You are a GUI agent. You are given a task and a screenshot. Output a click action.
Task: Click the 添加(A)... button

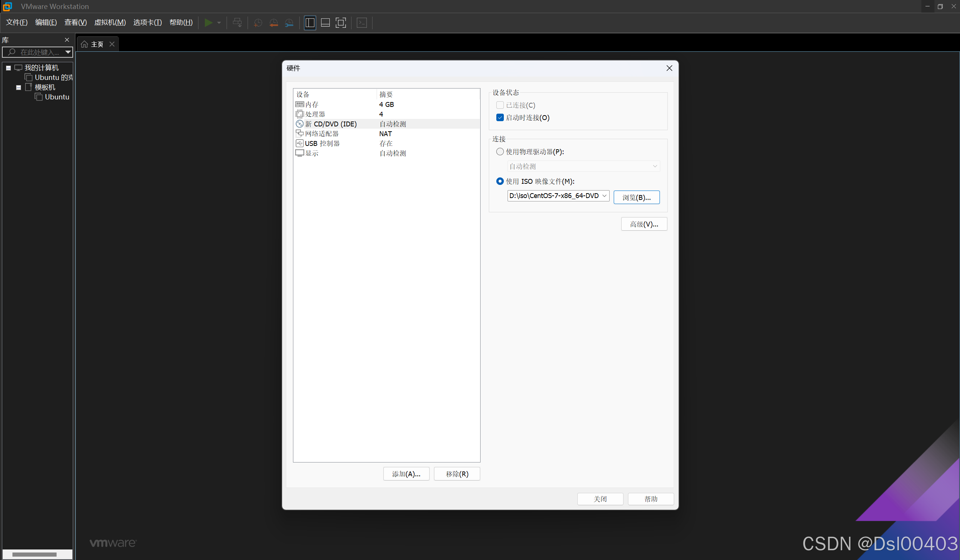(406, 473)
